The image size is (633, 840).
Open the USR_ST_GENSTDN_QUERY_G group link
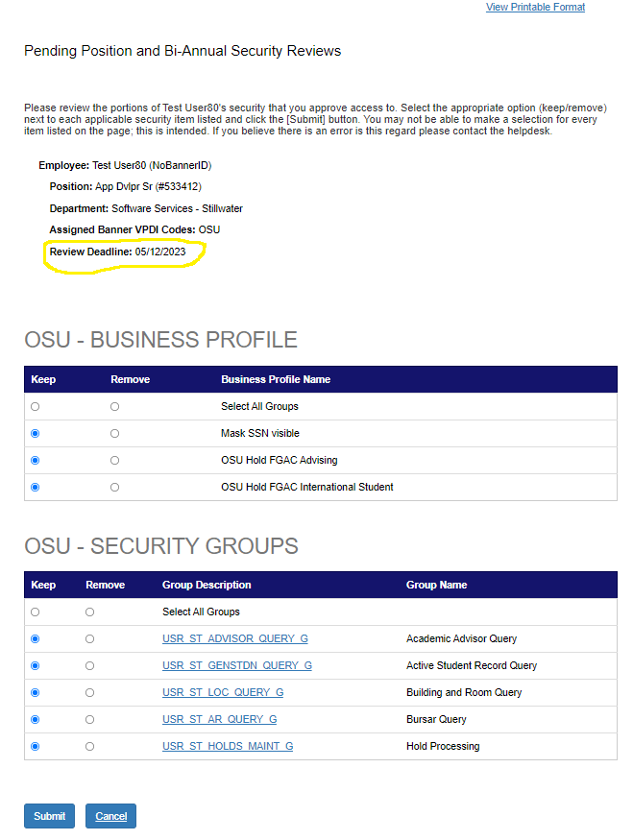point(236,666)
